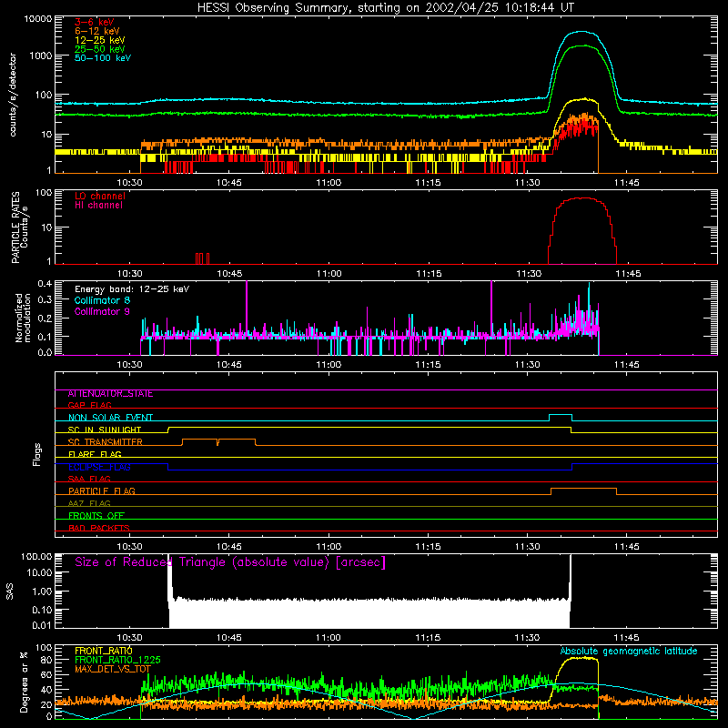728x728 pixels.
Task: Click the FLARE_FLAG label
Action: click(95, 454)
